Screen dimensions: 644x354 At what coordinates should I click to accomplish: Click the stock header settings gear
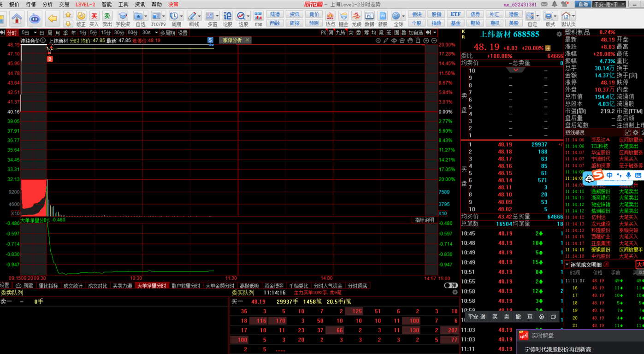559,34
